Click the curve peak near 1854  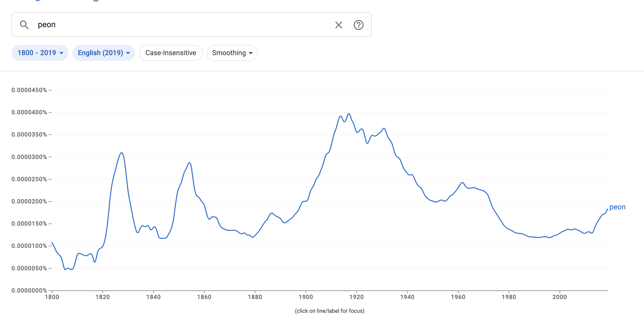pos(190,163)
